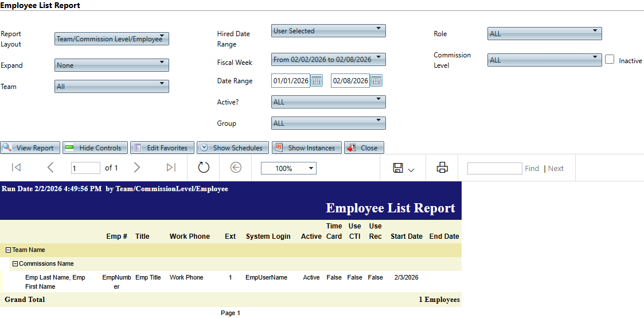Open the save/export menu
Screen dimensions: 644x318
(403, 168)
